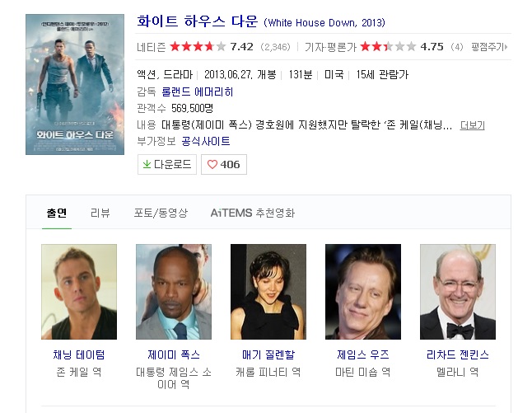Click the green download arrow icon
This screenshot has width=532, height=413.
[x=147, y=164]
